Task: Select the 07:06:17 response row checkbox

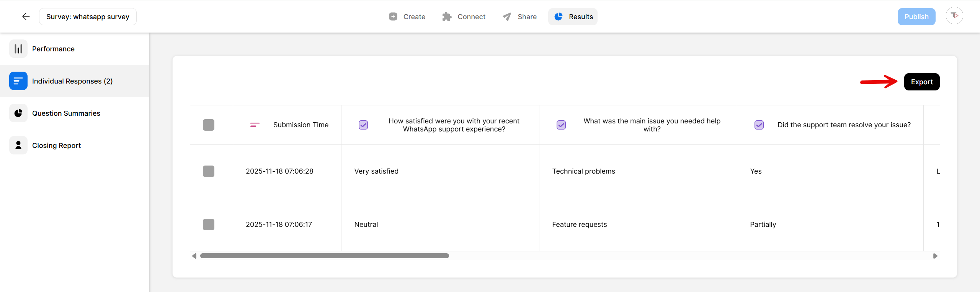Action: tap(209, 225)
